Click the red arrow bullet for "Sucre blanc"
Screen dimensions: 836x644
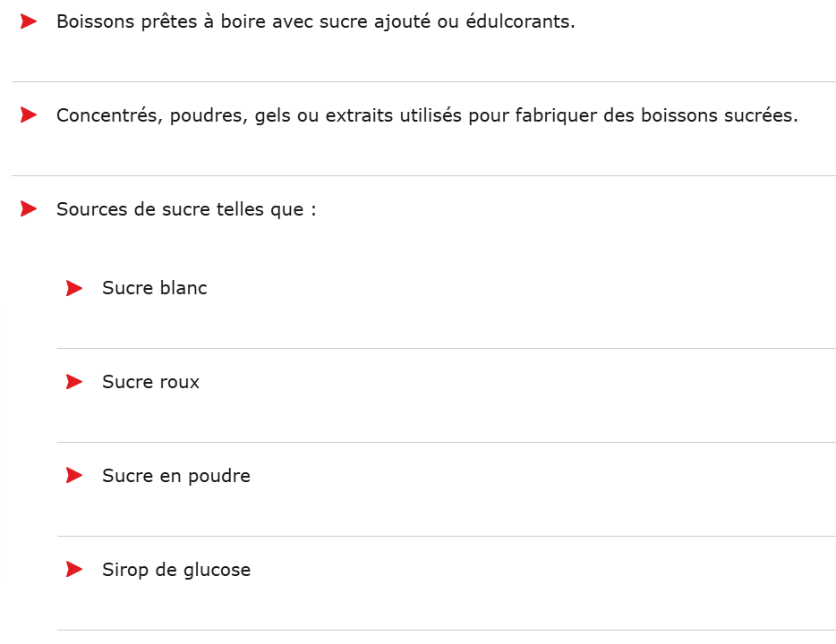[74, 288]
